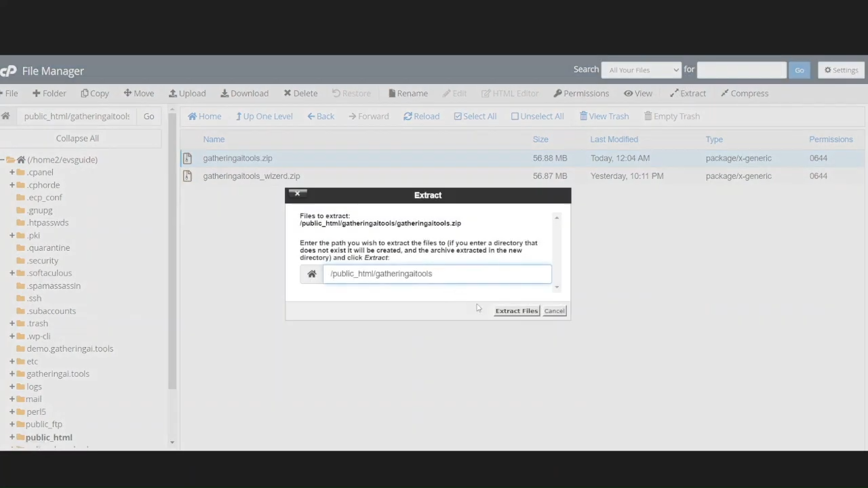Click the Up One Level icon
The image size is (868, 488).
pyautogui.click(x=239, y=117)
